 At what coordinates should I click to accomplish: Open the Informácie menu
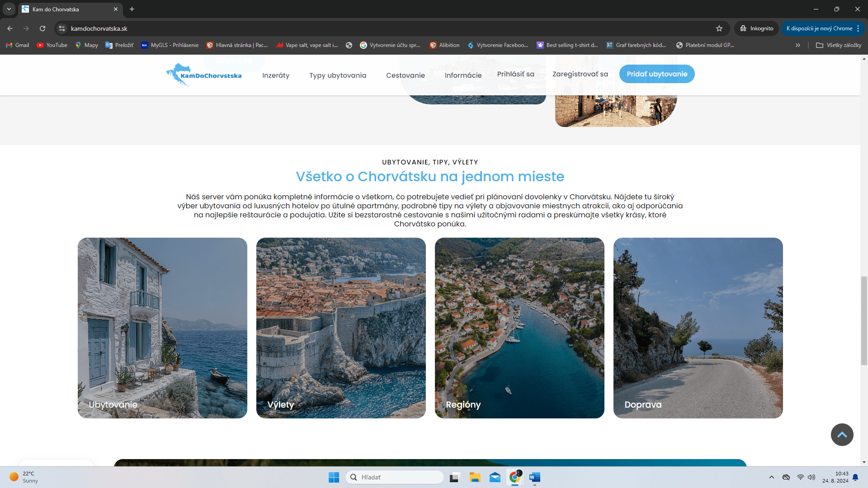click(463, 75)
